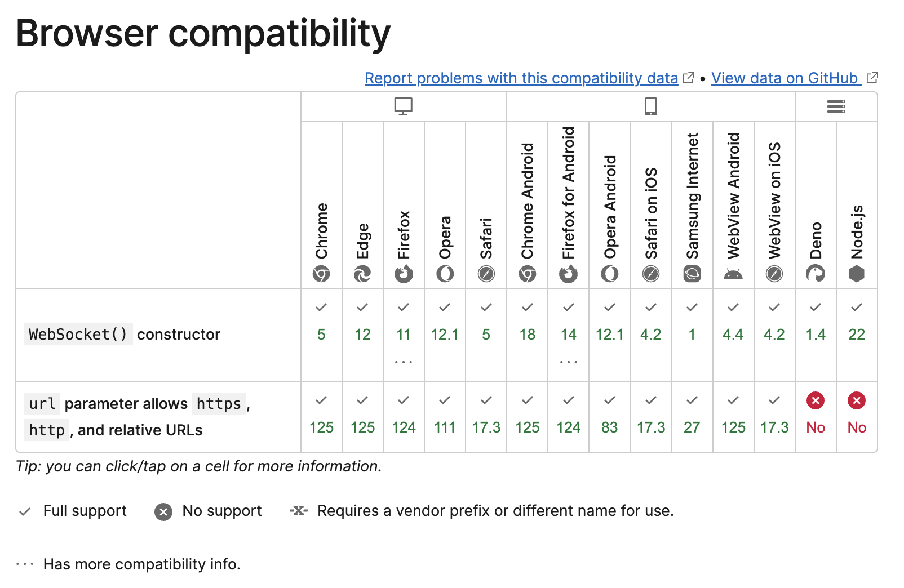Click the desktop monitor category icon

tap(404, 106)
